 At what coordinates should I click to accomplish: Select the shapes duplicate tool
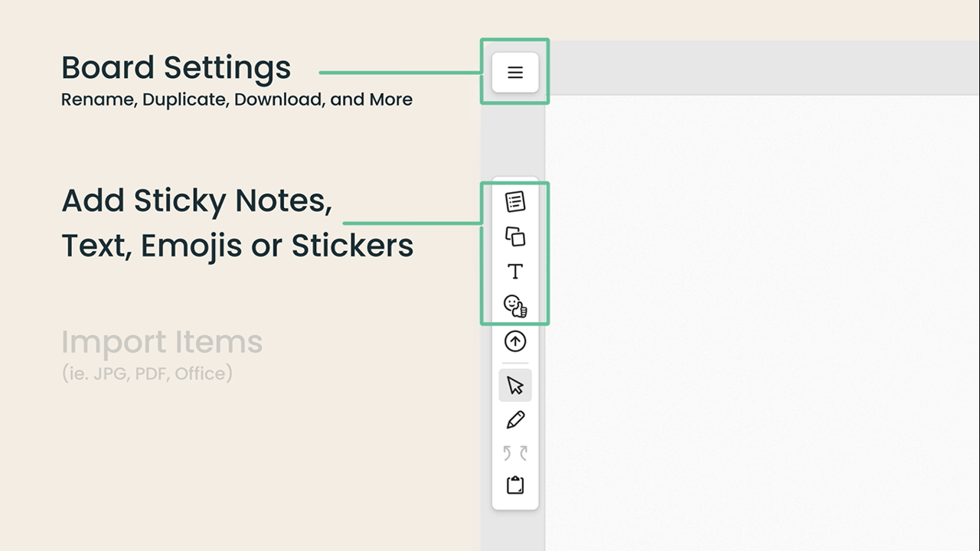514,236
